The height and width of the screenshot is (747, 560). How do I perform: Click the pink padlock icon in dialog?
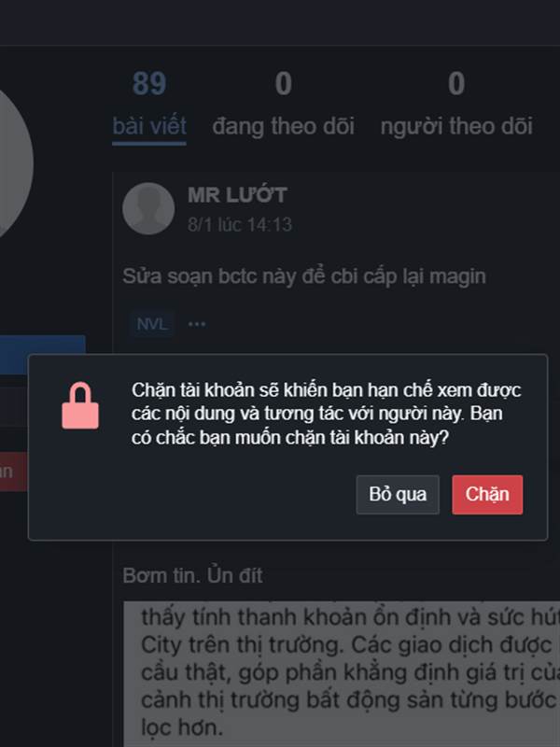coord(80,406)
